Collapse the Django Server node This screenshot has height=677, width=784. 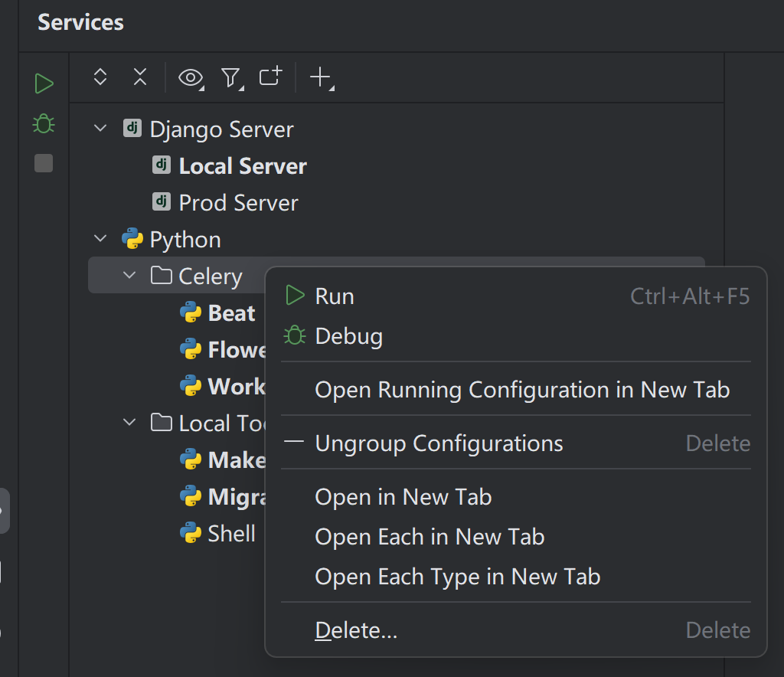100,128
